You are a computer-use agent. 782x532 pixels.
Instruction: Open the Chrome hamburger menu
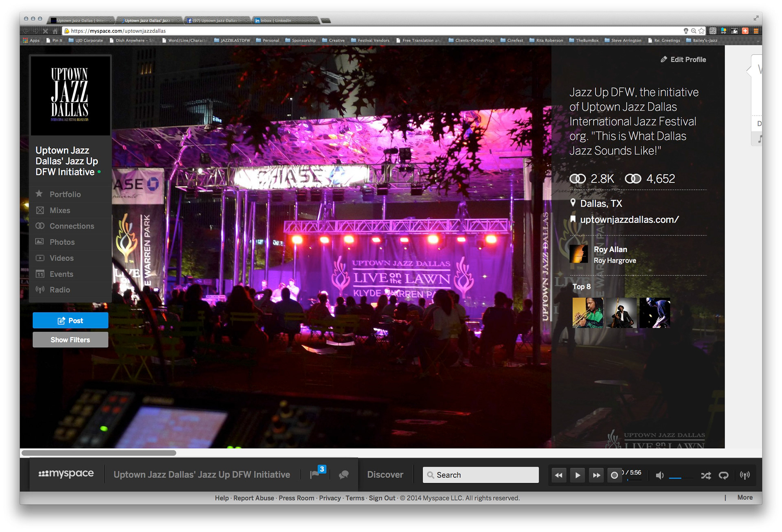(x=756, y=31)
